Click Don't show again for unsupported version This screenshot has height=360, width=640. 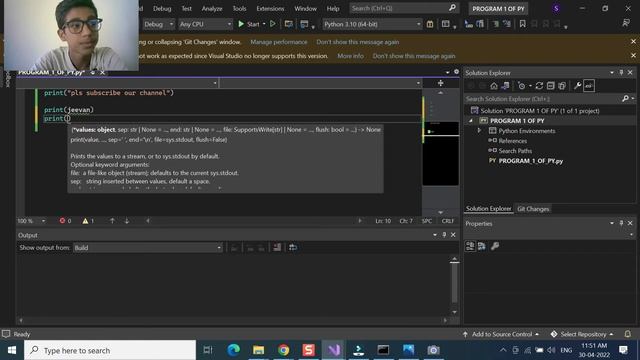coord(414,56)
